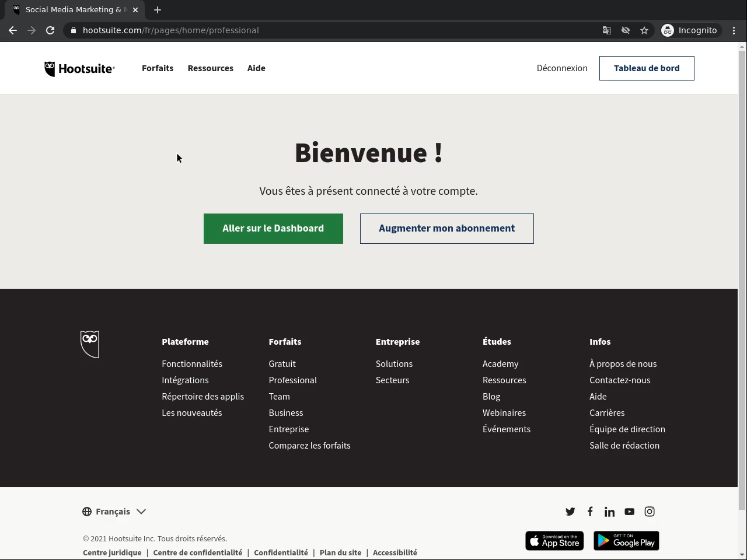Click Augmenter mon abonnement button
747x560 pixels.
coord(447,229)
